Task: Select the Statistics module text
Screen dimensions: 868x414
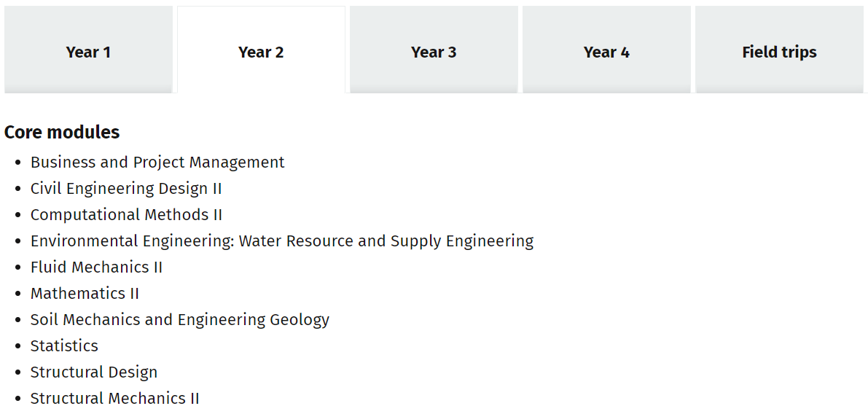Action: 64,346
